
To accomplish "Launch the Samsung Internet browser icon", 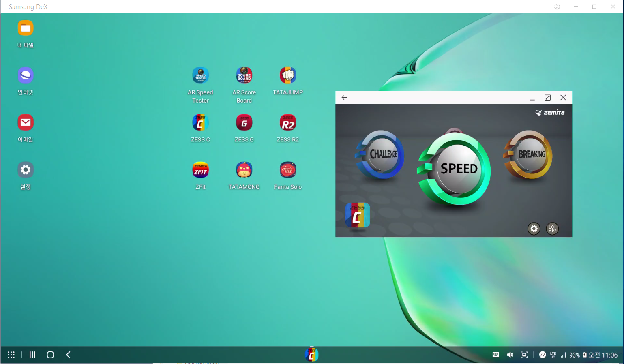I will point(26,75).
